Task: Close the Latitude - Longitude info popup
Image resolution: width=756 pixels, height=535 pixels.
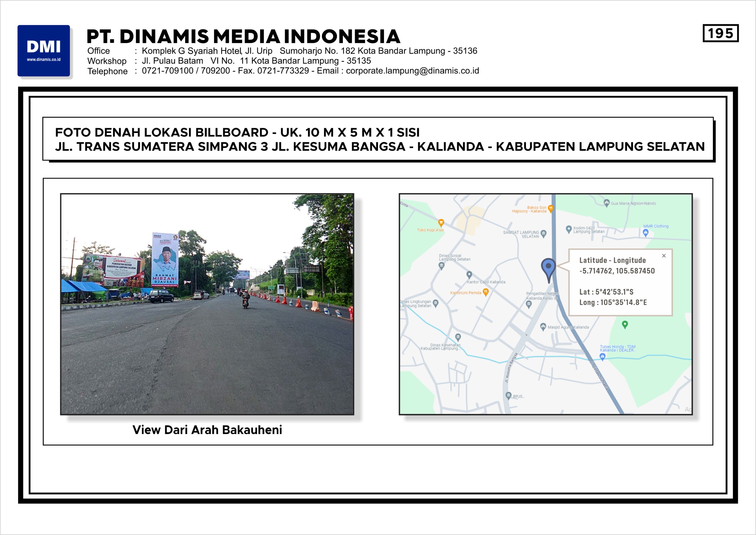Action: coord(664,256)
